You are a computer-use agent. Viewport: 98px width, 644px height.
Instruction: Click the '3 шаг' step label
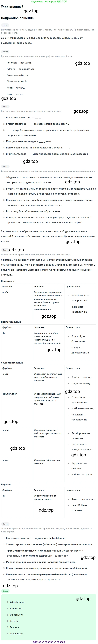click(5, 107)
